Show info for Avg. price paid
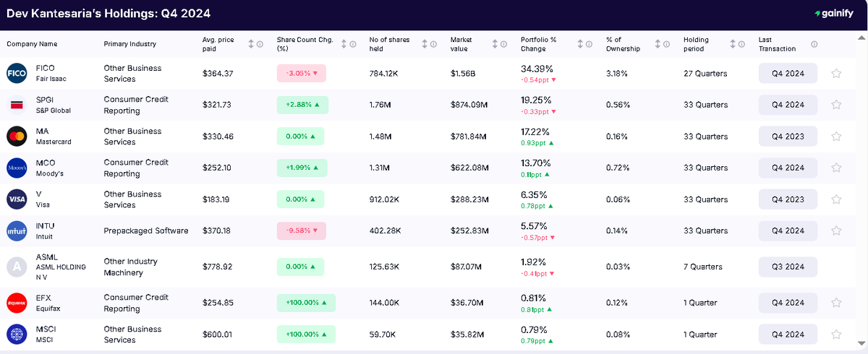This screenshot has width=868, height=354. pyautogui.click(x=260, y=44)
